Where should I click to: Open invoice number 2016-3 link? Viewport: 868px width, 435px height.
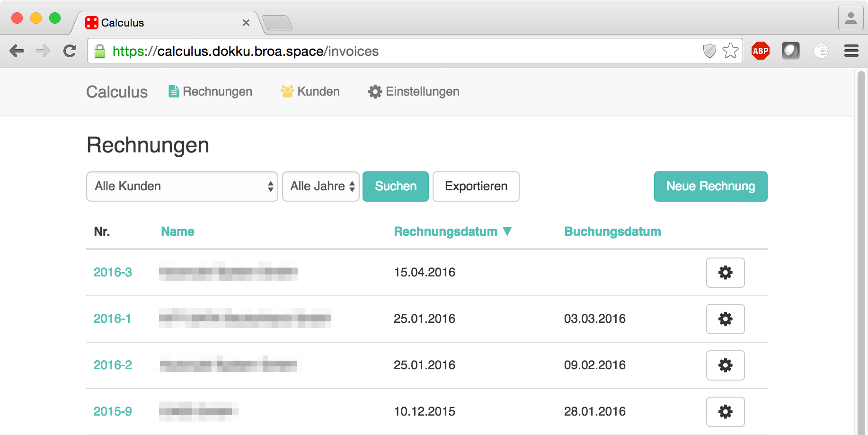[x=113, y=273]
